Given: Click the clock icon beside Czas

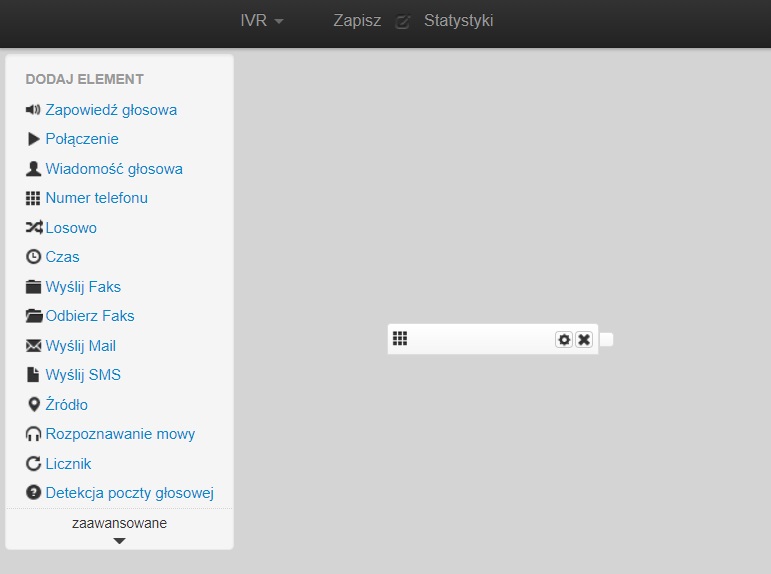Looking at the screenshot, I should (x=33, y=257).
